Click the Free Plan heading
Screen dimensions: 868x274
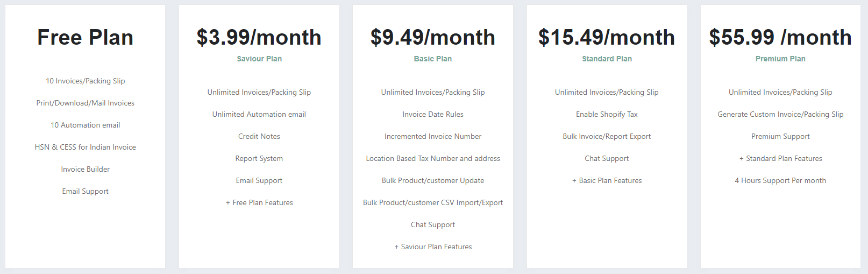[85, 38]
